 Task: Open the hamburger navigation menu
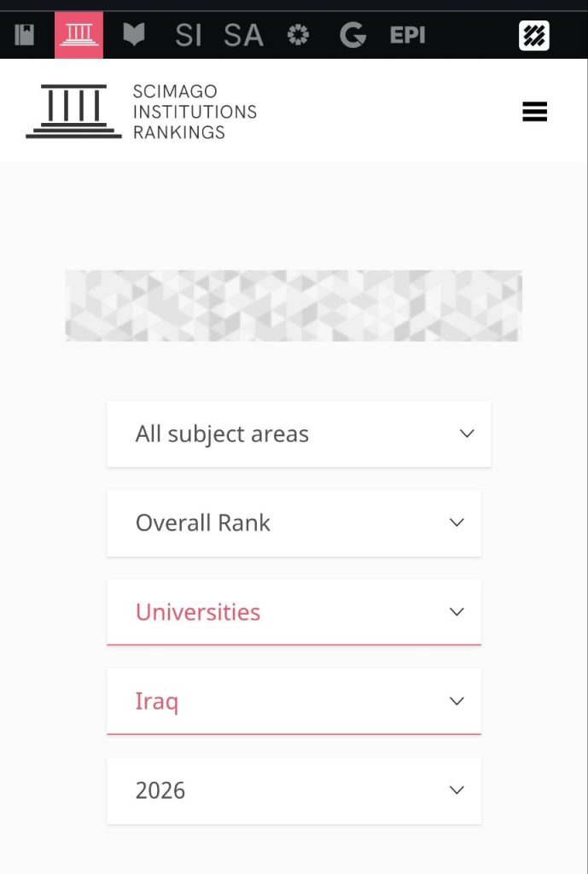(x=534, y=112)
